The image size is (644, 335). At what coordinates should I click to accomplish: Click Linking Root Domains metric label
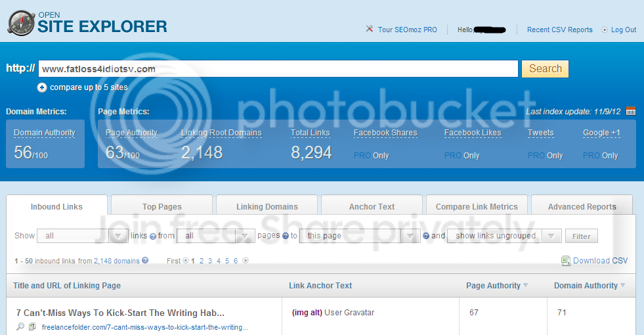pos(221,132)
